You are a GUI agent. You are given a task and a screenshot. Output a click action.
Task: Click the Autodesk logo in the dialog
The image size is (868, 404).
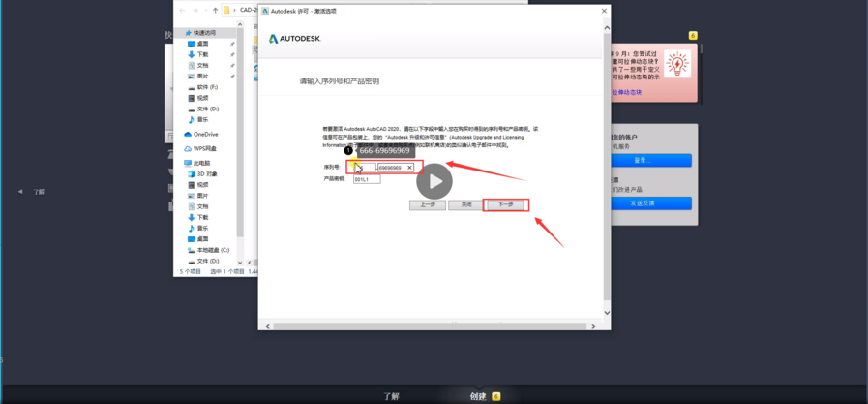click(x=294, y=39)
